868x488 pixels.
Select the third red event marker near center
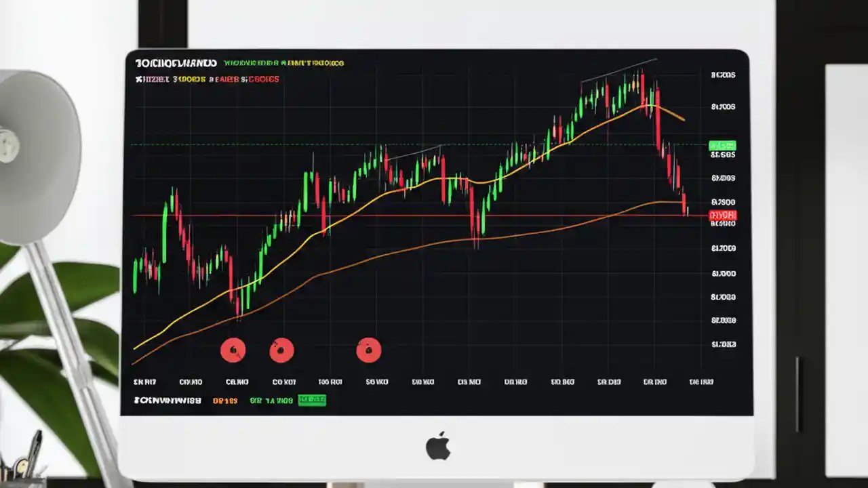[369, 350]
